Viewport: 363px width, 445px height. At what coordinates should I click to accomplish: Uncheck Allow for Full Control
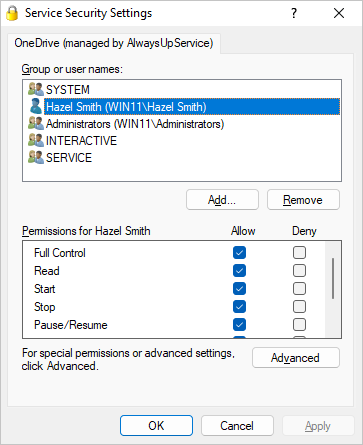(x=239, y=253)
